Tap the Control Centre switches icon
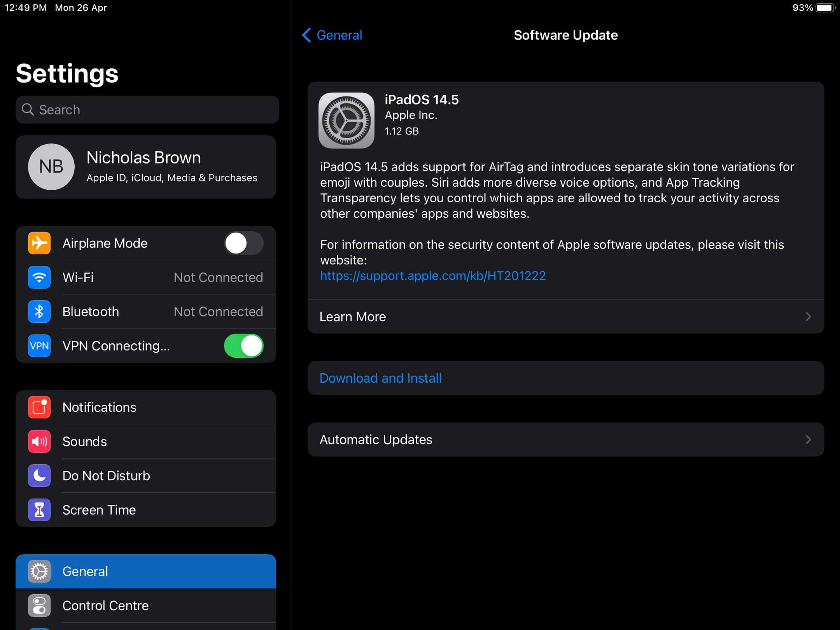The image size is (840, 630). [x=39, y=605]
